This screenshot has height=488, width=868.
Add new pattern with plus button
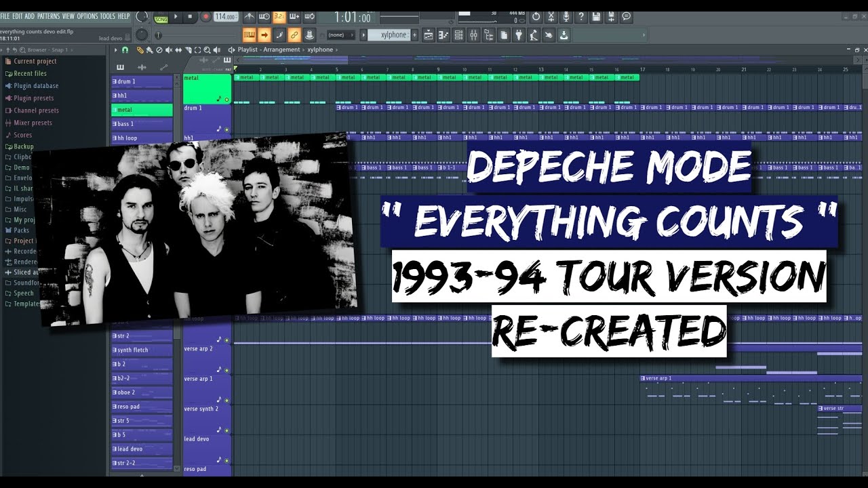(414, 35)
